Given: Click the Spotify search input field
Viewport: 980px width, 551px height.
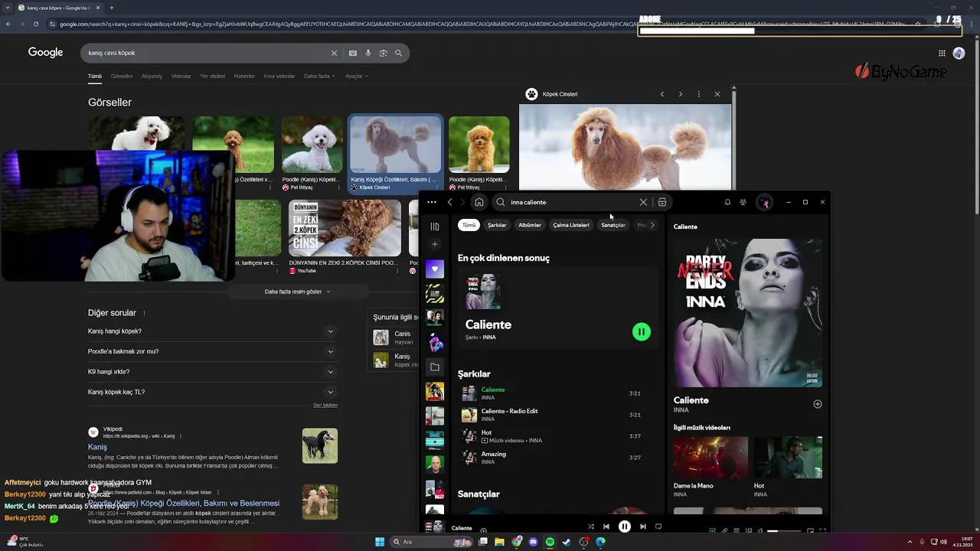Looking at the screenshot, I should click(571, 202).
